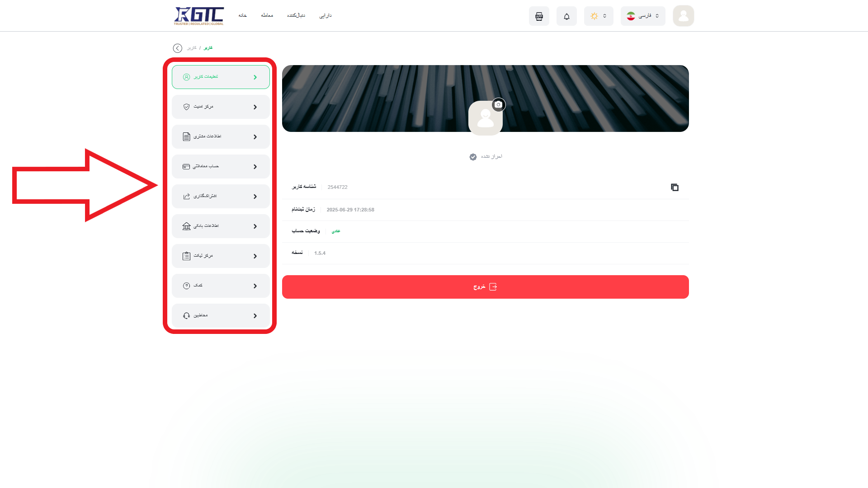The height and width of the screenshot is (488, 868).
Task: Expand the اطلاعات مشتری chevron
Action: pos(255,137)
